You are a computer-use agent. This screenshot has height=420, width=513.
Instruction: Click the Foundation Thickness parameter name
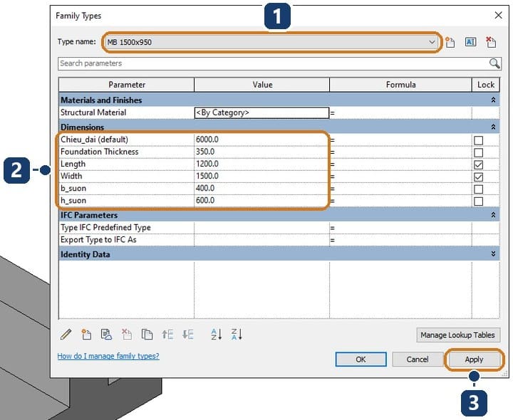100,152
